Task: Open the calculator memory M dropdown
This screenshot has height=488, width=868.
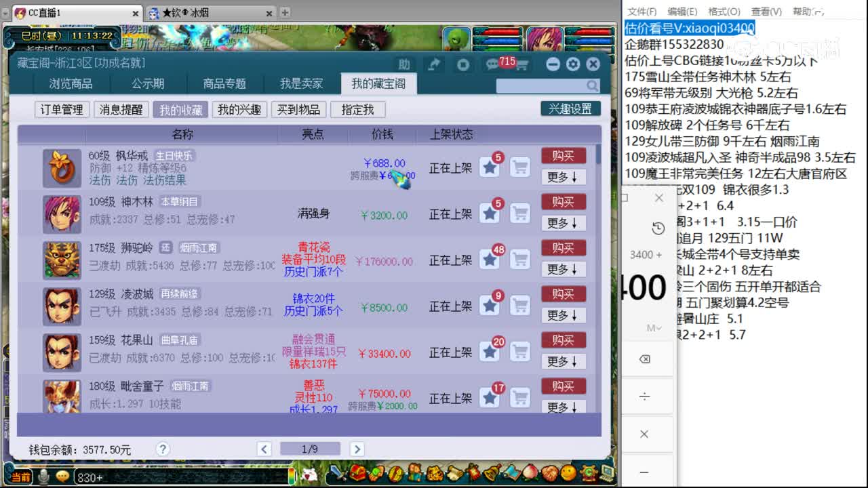Action: [x=652, y=327]
